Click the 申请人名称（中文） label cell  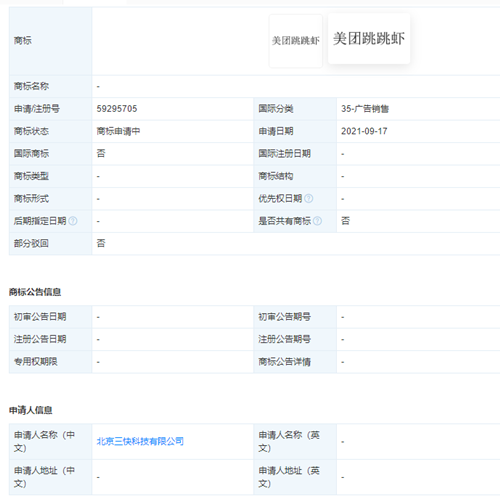(x=51, y=442)
